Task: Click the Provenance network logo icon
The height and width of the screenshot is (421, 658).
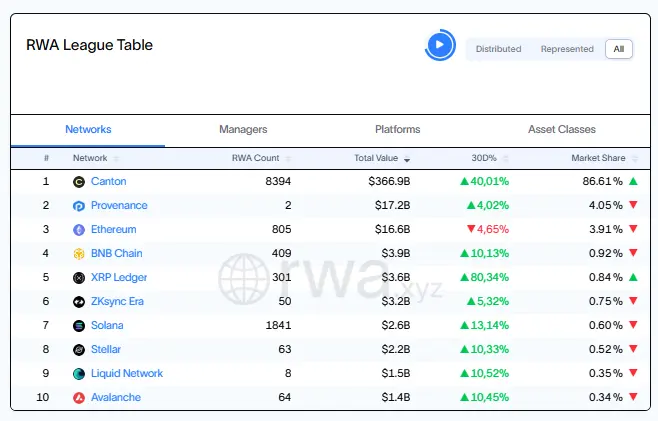Action: click(x=79, y=206)
